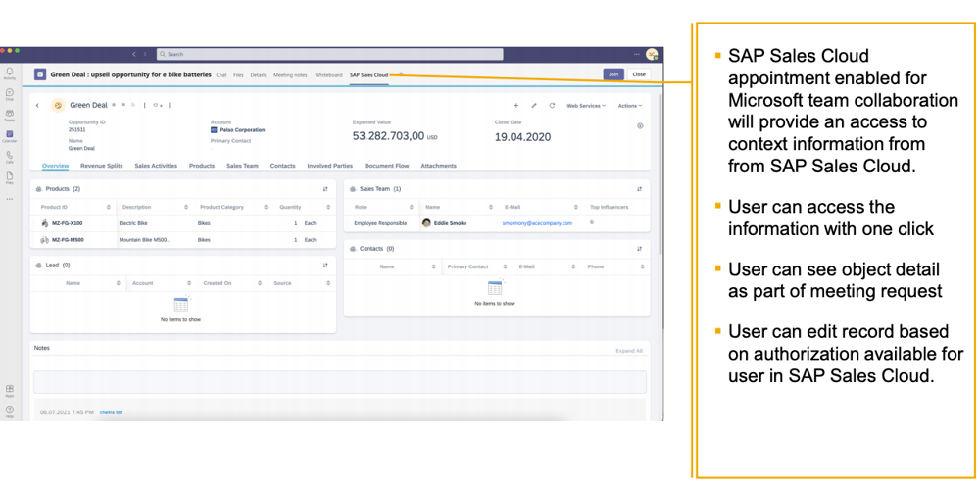Switch to the Files meeting tab
Viewport: 980px width, 484px height.
pos(238,74)
